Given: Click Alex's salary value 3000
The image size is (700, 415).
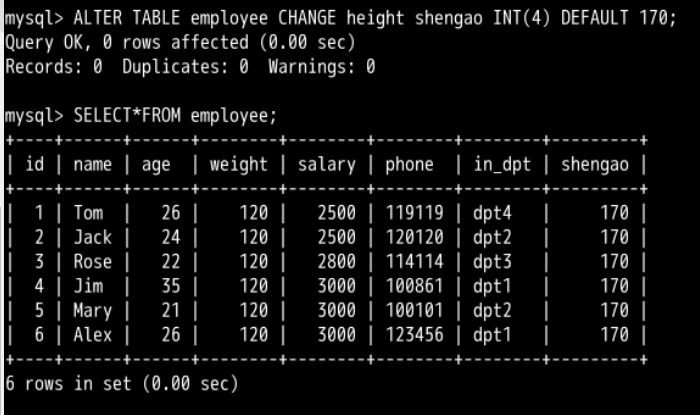Looking at the screenshot, I should click(x=337, y=335).
